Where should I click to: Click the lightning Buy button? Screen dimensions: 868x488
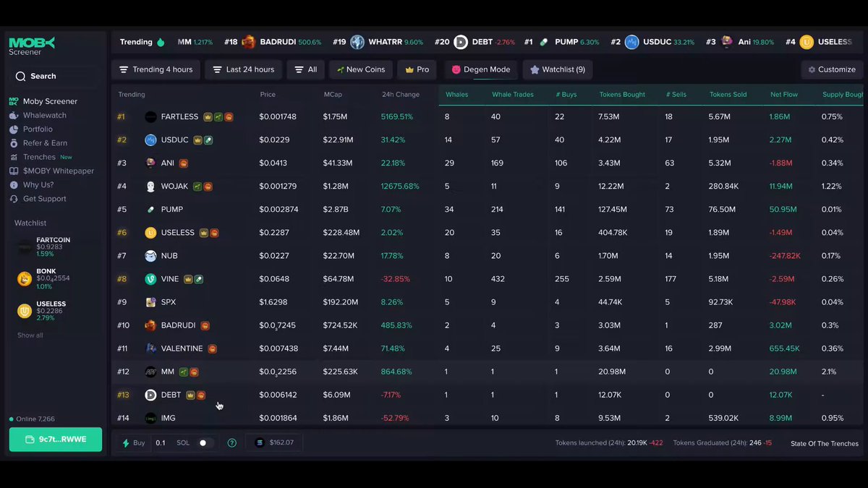pyautogui.click(x=133, y=442)
